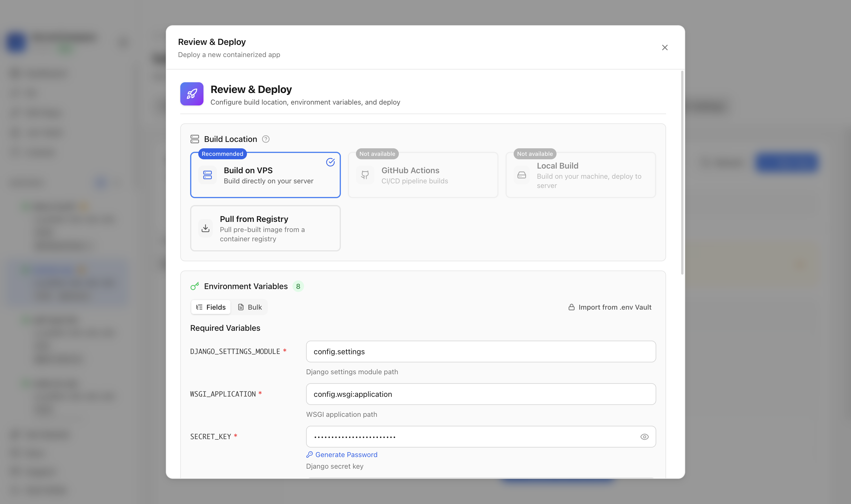
Task: Click the Django secret key hint
Action: [335, 466]
